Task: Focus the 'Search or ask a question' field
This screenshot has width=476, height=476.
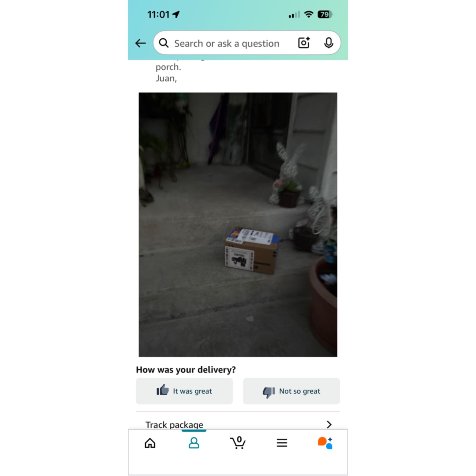Action: 247,43
